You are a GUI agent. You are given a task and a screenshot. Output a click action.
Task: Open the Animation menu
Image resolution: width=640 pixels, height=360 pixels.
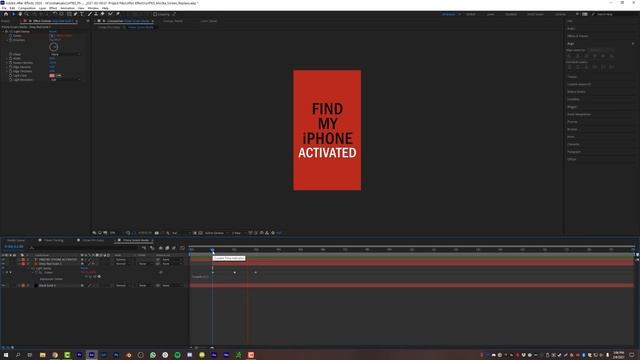(x=67, y=8)
